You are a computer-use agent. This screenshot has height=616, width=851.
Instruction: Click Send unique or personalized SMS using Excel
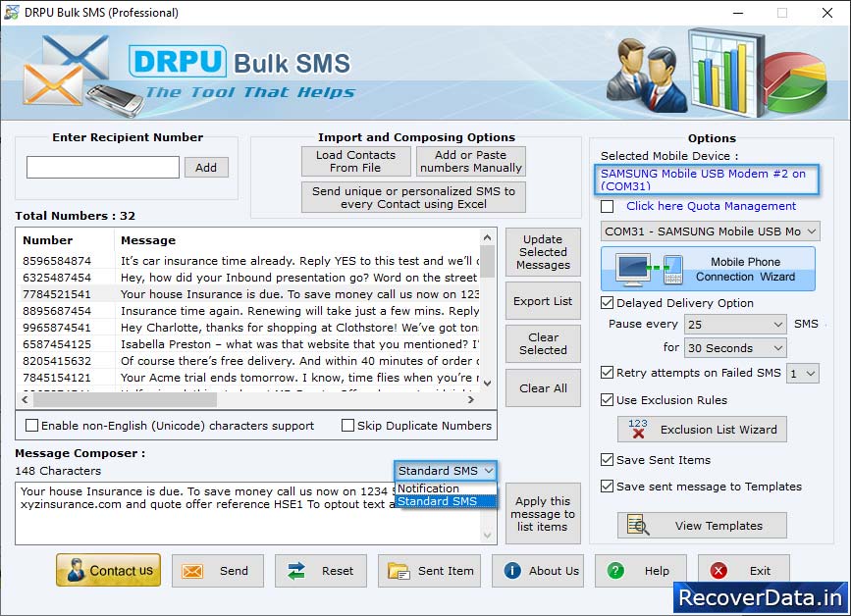pos(413,197)
